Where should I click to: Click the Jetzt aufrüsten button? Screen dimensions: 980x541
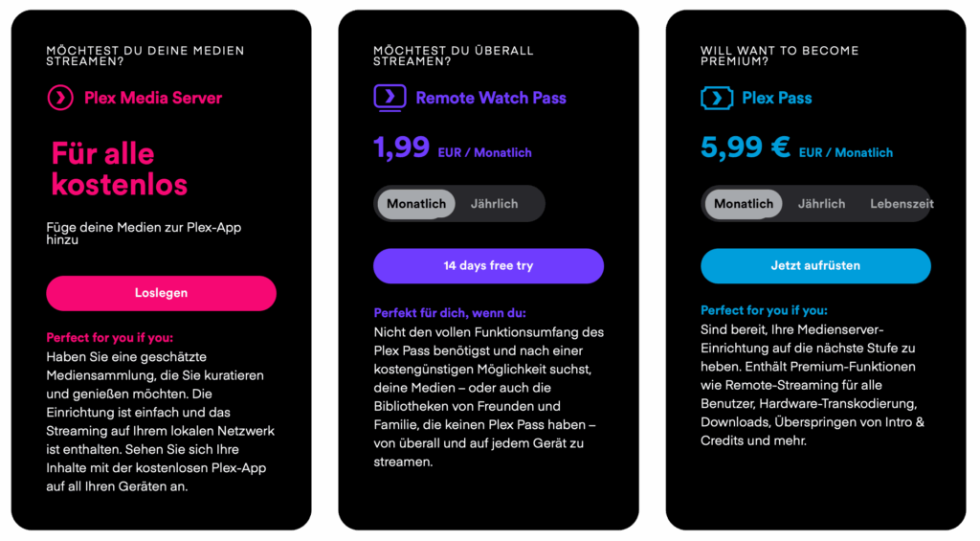point(815,266)
